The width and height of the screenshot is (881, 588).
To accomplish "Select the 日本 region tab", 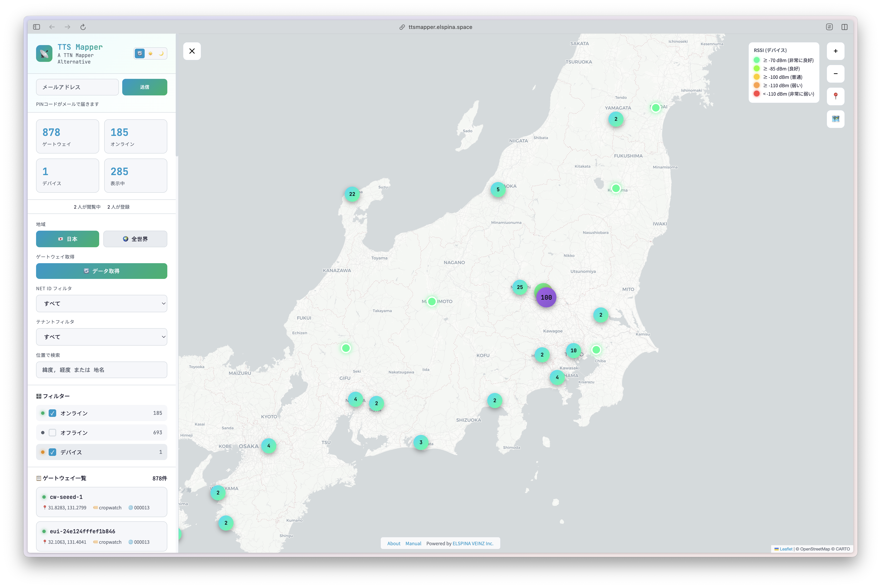I will [68, 239].
